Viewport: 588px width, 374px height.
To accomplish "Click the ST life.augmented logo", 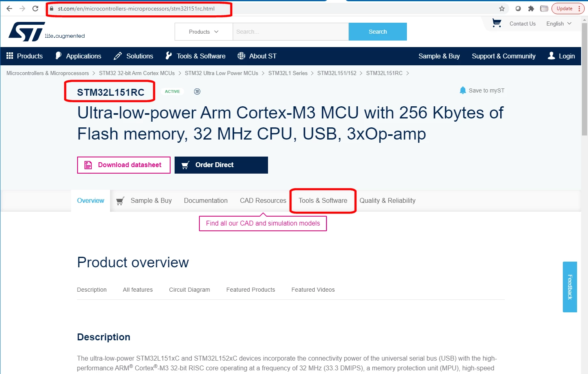I will point(47,32).
